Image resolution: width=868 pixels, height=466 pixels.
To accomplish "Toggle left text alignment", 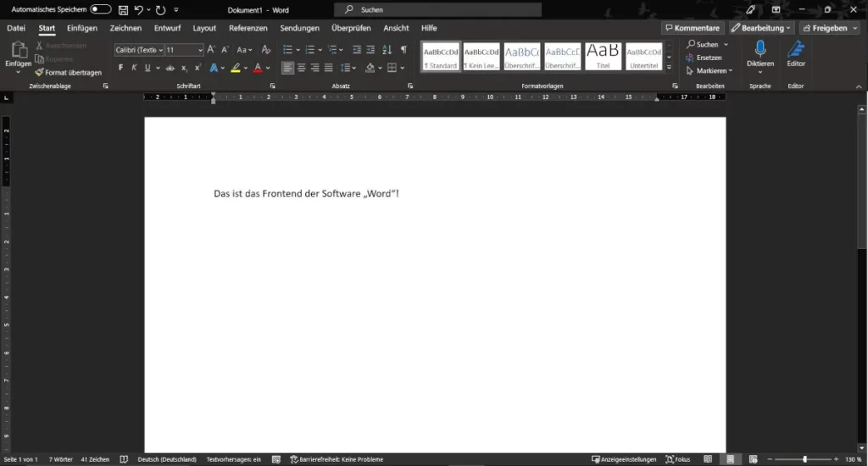I will point(287,68).
